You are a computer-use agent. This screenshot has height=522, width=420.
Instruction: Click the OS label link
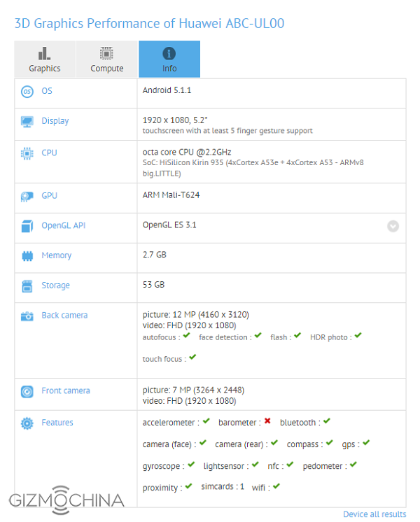(47, 91)
